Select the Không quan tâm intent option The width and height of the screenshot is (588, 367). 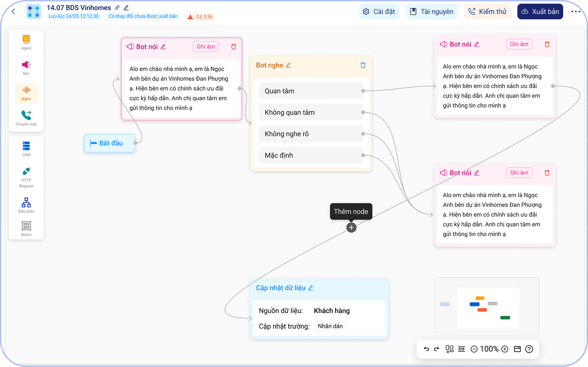311,112
